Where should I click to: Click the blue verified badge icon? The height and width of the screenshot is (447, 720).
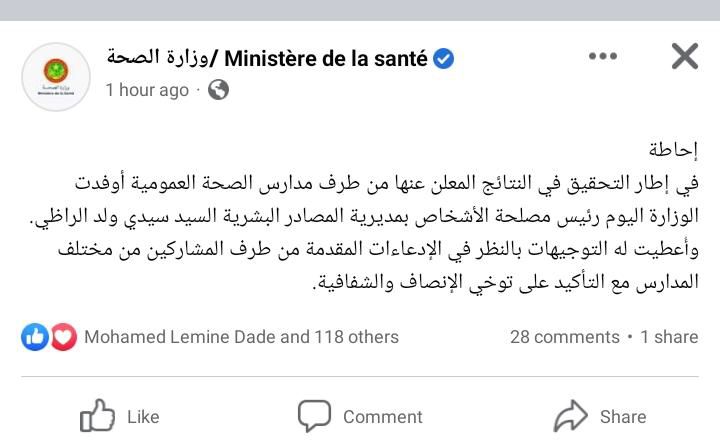pyautogui.click(x=444, y=59)
